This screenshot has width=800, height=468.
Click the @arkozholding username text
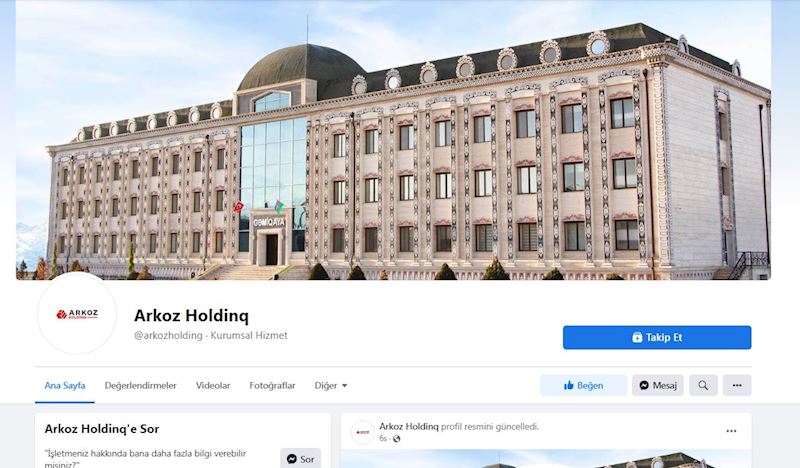pos(168,335)
